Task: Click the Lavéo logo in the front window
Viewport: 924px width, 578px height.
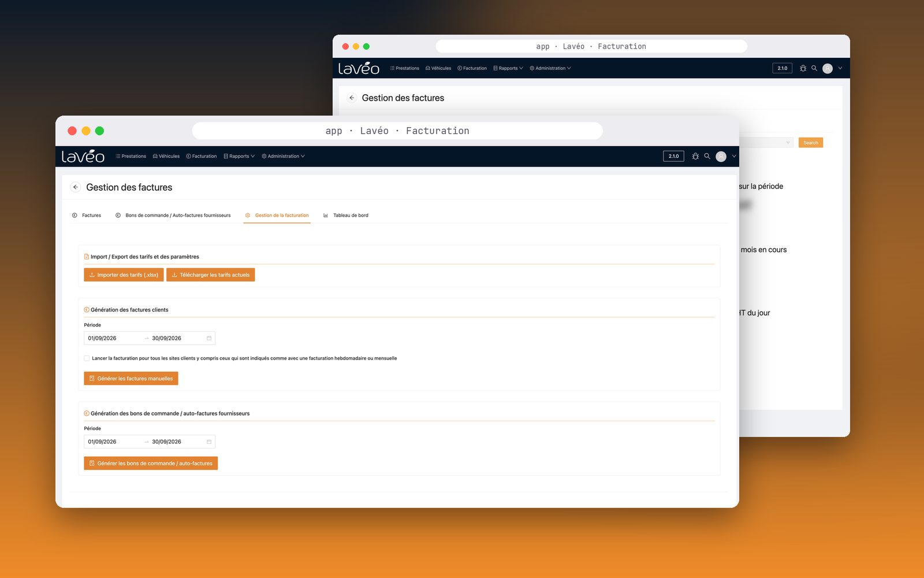Action: (83, 156)
